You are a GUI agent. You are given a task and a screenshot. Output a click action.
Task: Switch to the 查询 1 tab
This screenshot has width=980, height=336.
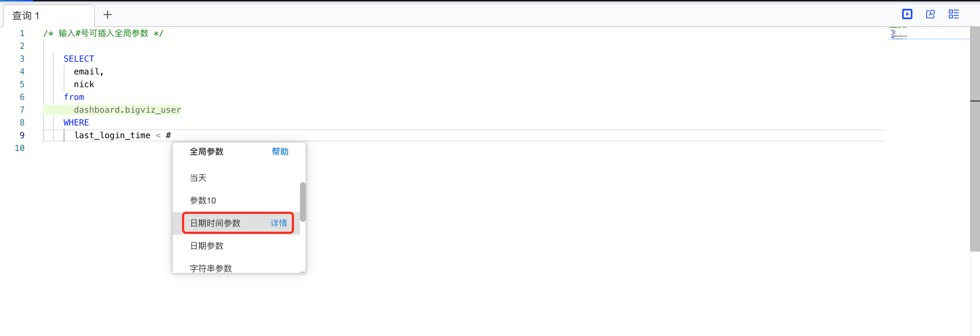click(x=26, y=16)
